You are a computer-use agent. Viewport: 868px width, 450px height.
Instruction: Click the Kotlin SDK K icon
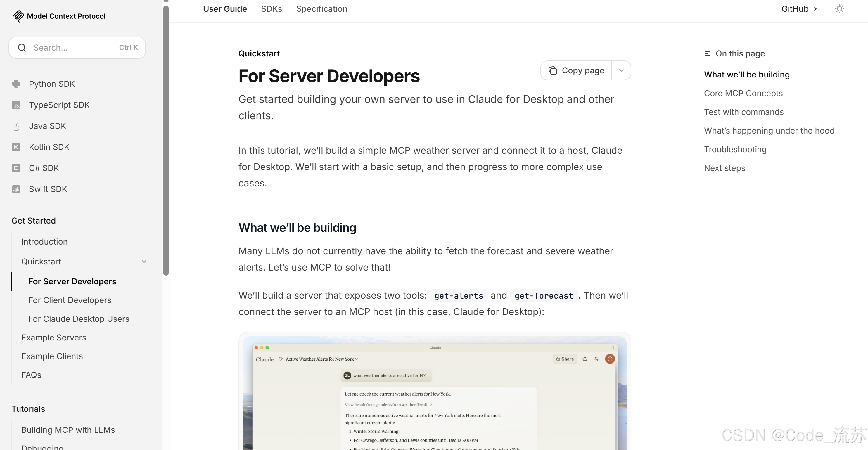coord(16,147)
